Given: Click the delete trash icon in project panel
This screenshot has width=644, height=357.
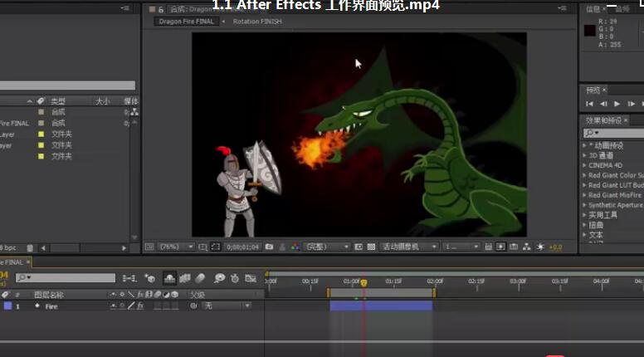Looking at the screenshot, I should pyautogui.click(x=31, y=247).
